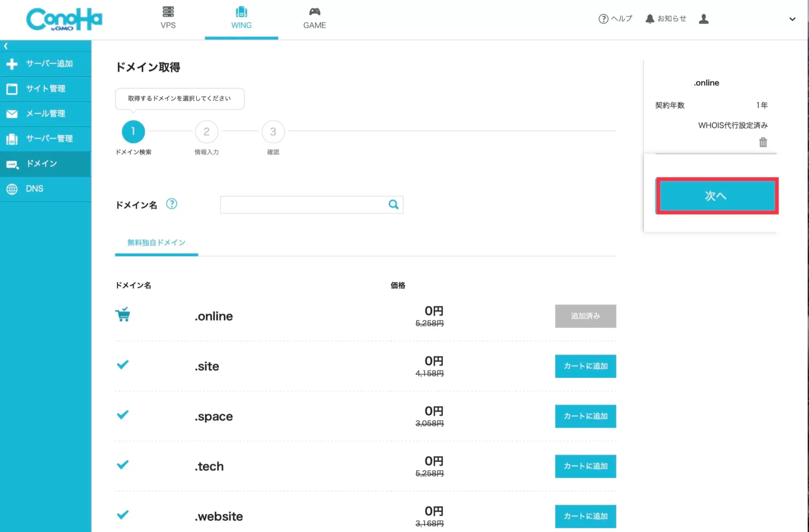Click the ドメイン名 help question icon
Viewport: 809px width, 532px height.
click(171, 204)
